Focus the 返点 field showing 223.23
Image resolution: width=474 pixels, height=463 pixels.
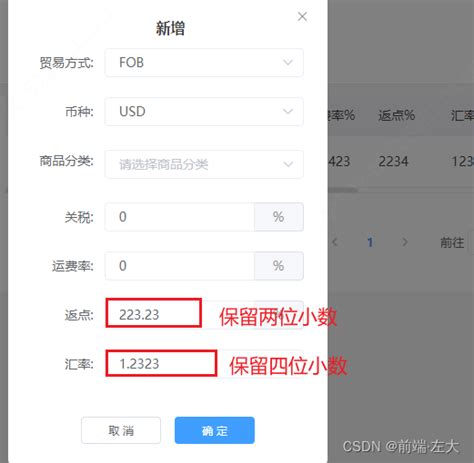pos(154,313)
